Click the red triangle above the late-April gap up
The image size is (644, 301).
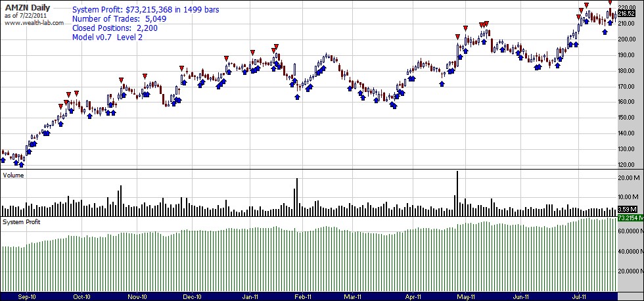465,28
